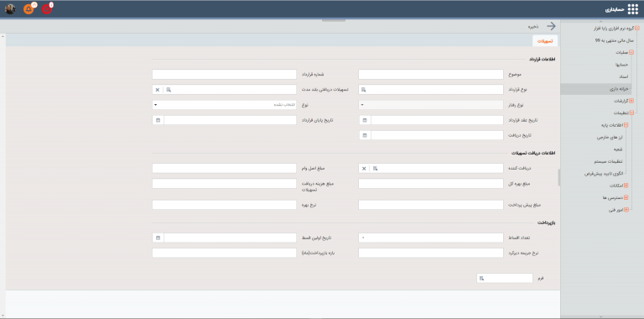The image size is (644, 319).
Task: Click the موضوع input field
Action: (x=431, y=75)
